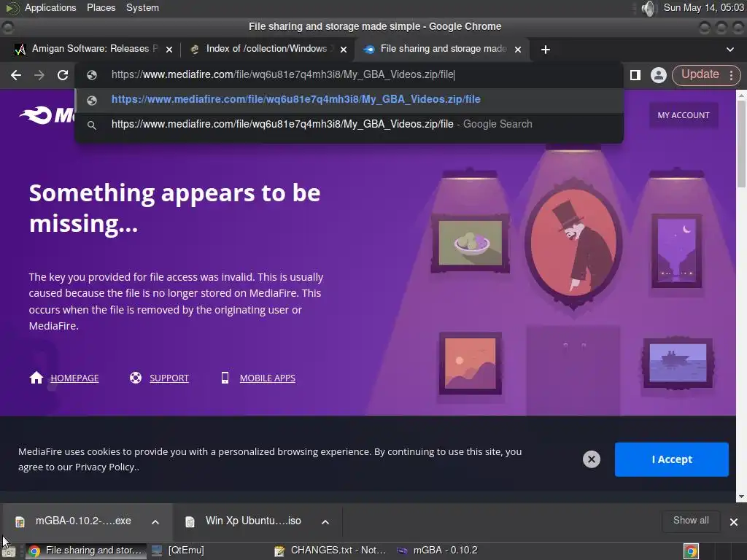This screenshot has height=560, width=747.
Task: Click the phone icon beside MOBILE APPS
Action: point(225,378)
